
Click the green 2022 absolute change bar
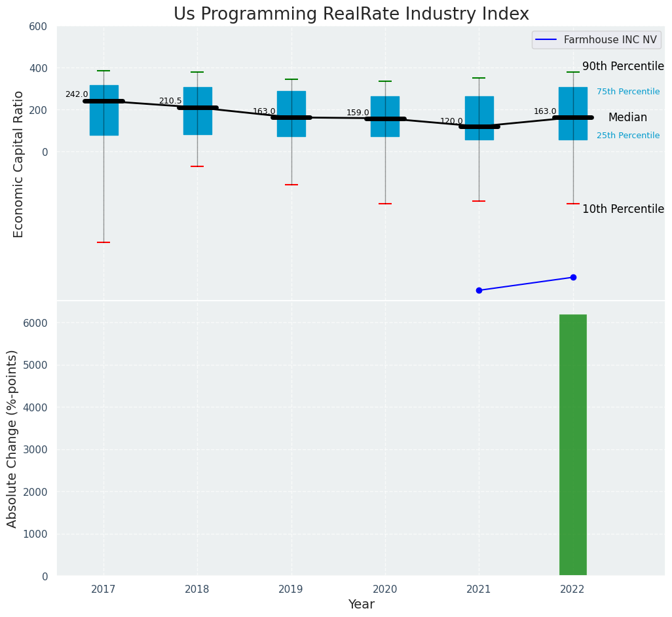(x=572, y=445)
